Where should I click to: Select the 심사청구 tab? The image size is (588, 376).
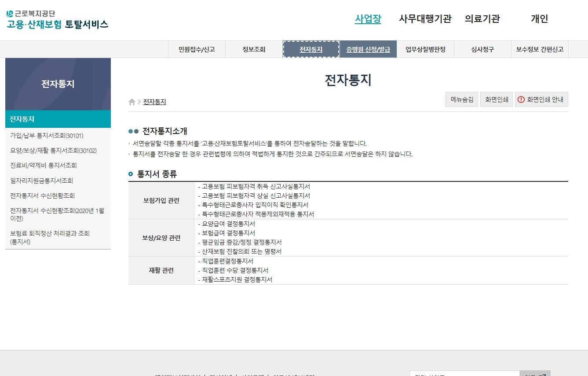pyautogui.click(x=482, y=49)
